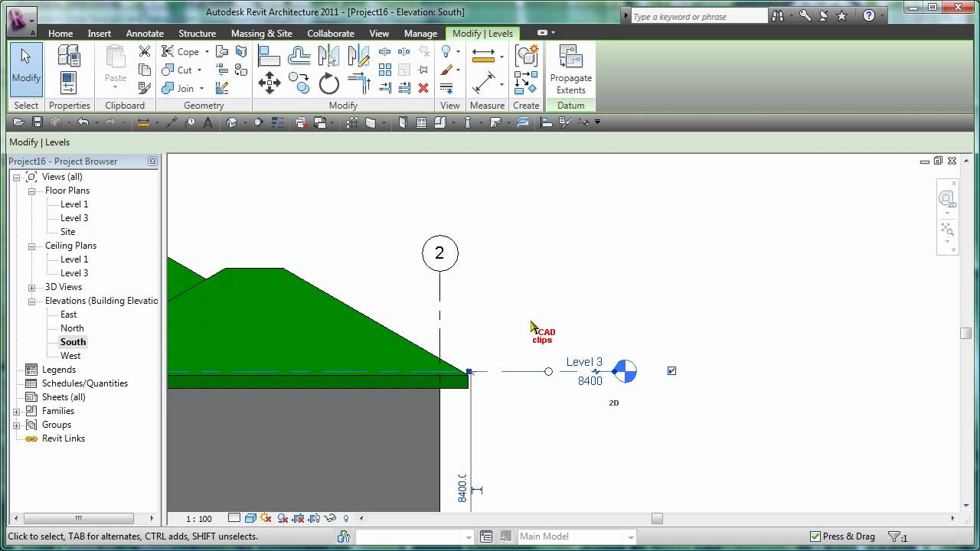Expand the 3D Views node
The image size is (980, 551).
coord(32,287)
